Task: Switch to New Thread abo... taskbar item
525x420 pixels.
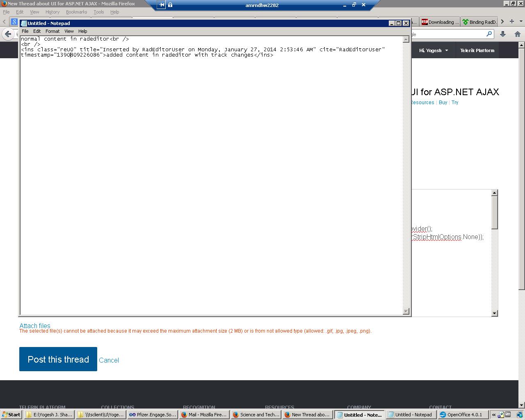Action: [308, 415]
